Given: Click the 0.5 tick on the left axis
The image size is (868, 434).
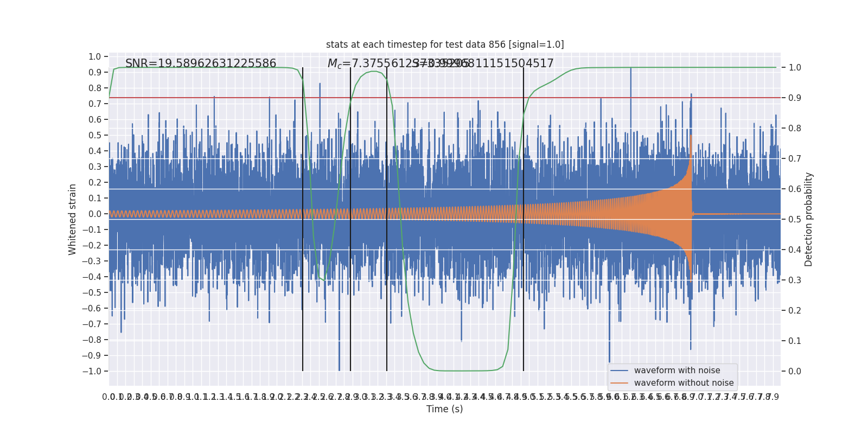Looking at the screenshot, I should pos(94,135).
